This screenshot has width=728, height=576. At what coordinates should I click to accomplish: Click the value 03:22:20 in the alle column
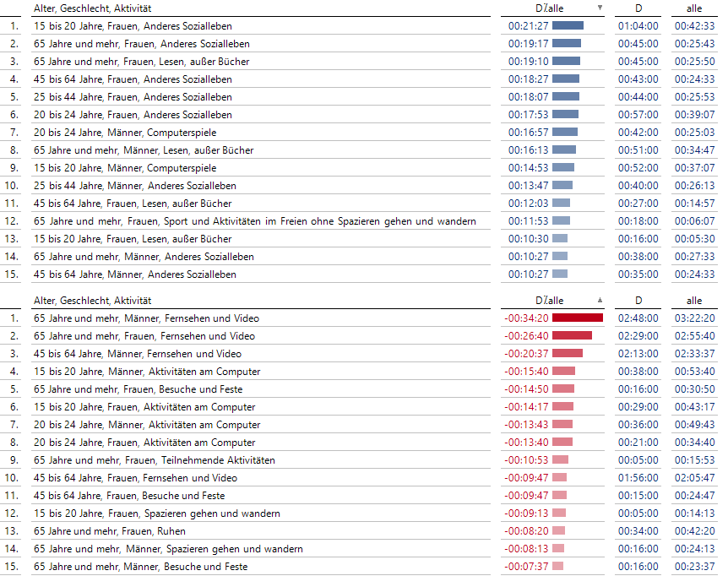[694, 318]
